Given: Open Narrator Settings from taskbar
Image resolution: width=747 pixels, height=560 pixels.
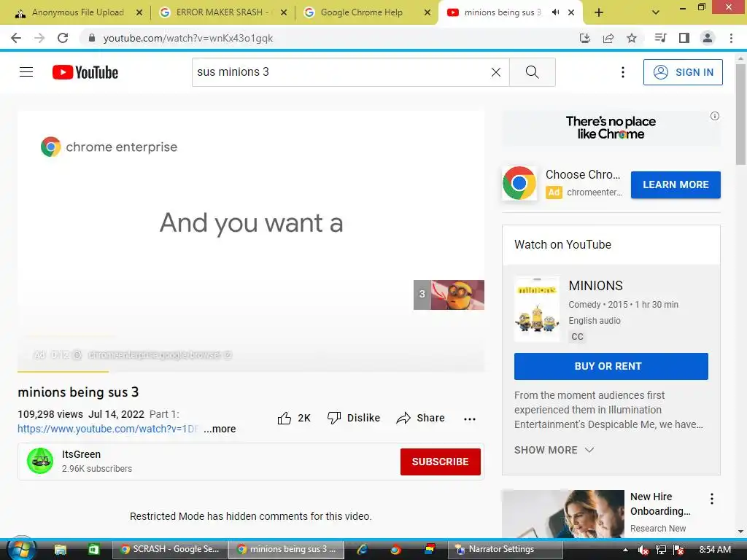Looking at the screenshot, I should [x=505, y=550].
